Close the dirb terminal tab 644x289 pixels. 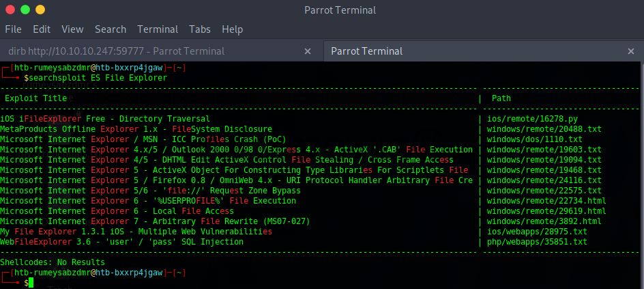point(307,51)
